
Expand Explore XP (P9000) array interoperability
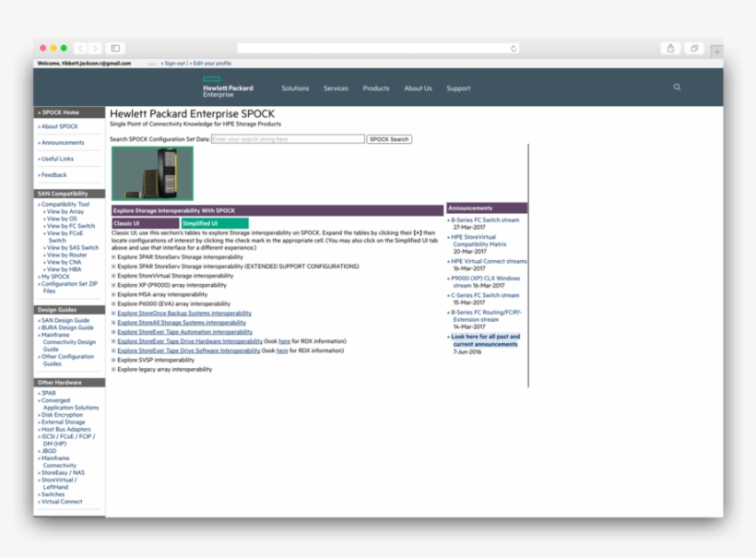click(113, 285)
